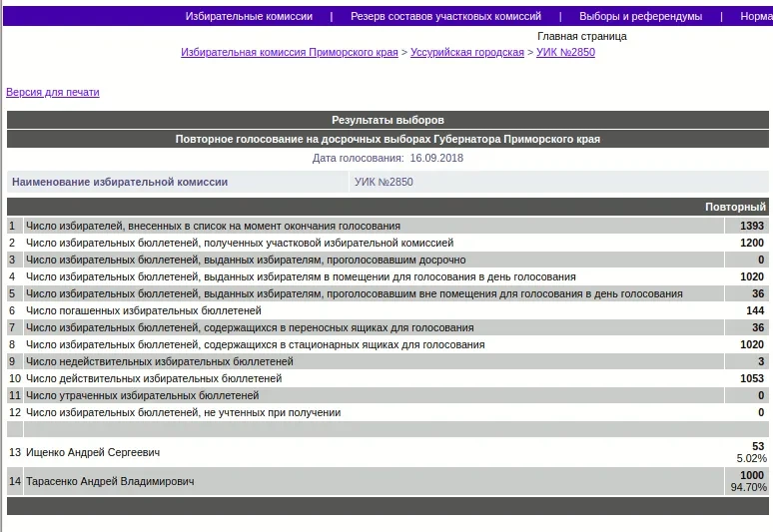Select the cancelled ballots value 144
Image resolution: width=773 pixels, height=532 pixels.
coord(754,310)
